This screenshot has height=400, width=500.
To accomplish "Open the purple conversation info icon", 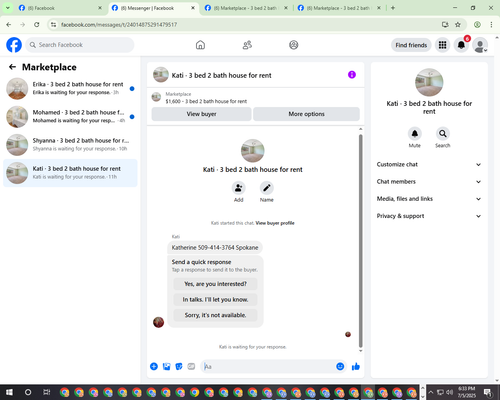I will (x=352, y=75).
